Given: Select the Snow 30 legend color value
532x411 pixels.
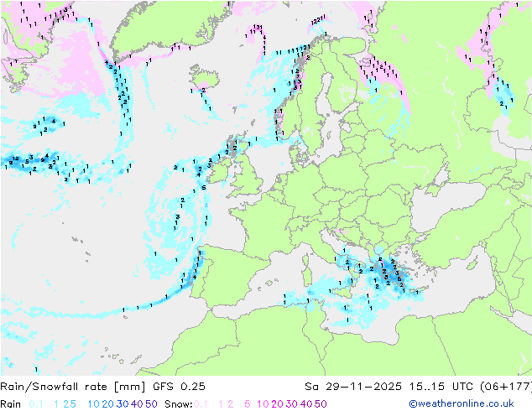Looking at the screenshot, I should coord(292,404).
